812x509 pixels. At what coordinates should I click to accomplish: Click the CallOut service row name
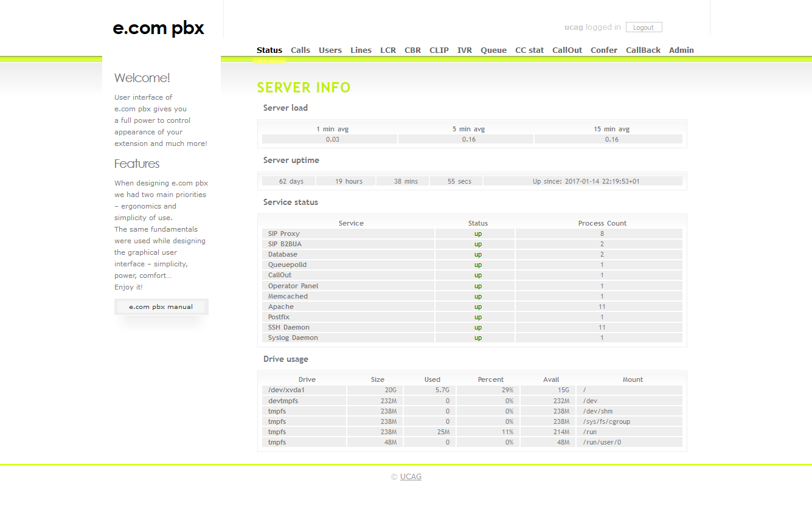[x=280, y=275]
